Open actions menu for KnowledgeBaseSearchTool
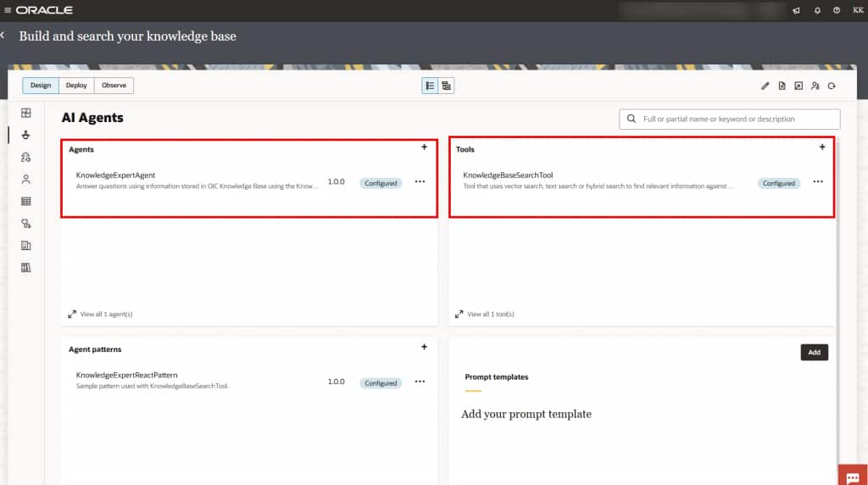 818,181
